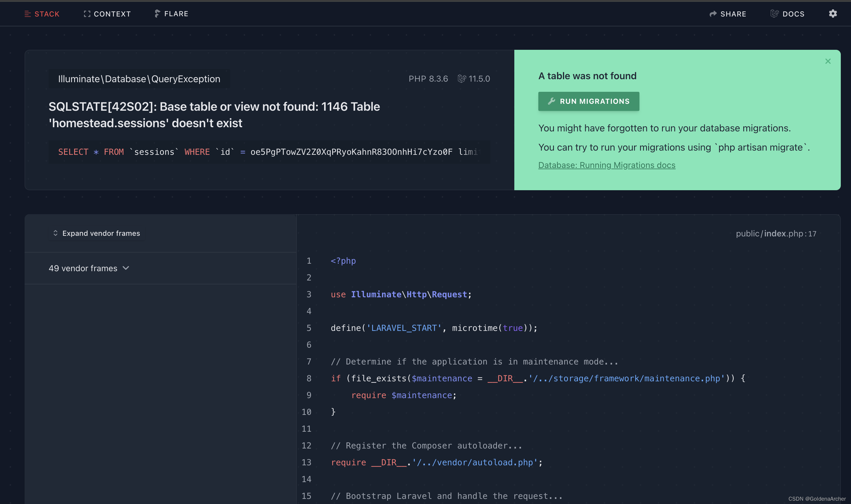The width and height of the screenshot is (851, 504).
Task: Switch to the FLARE tab
Action: (x=172, y=13)
